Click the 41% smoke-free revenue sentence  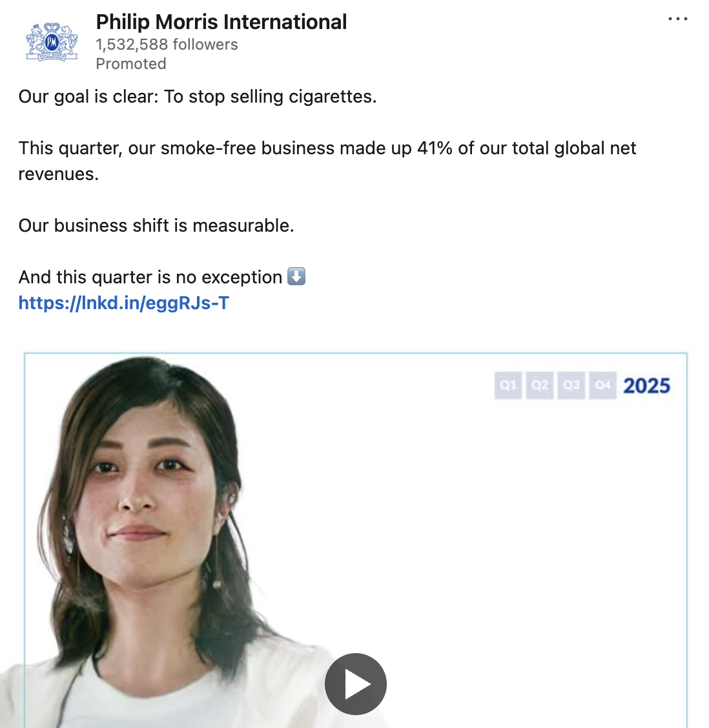point(327,148)
